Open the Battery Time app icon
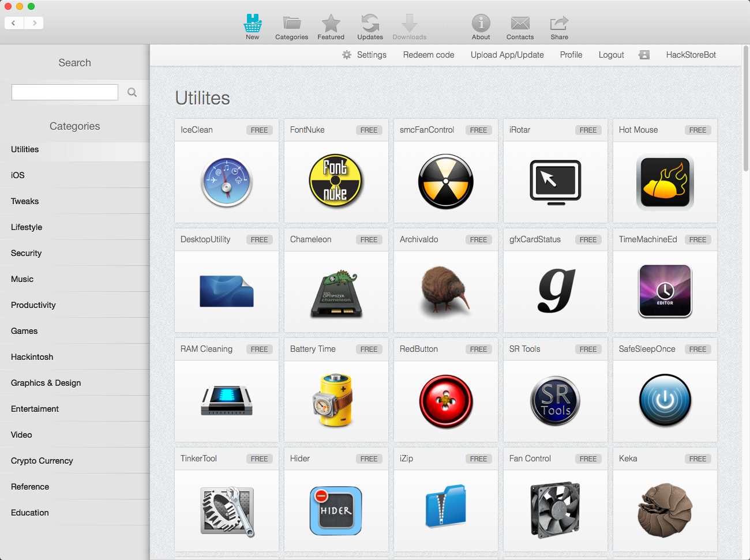The height and width of the screenshot is (560, 750). coord(333,400)
